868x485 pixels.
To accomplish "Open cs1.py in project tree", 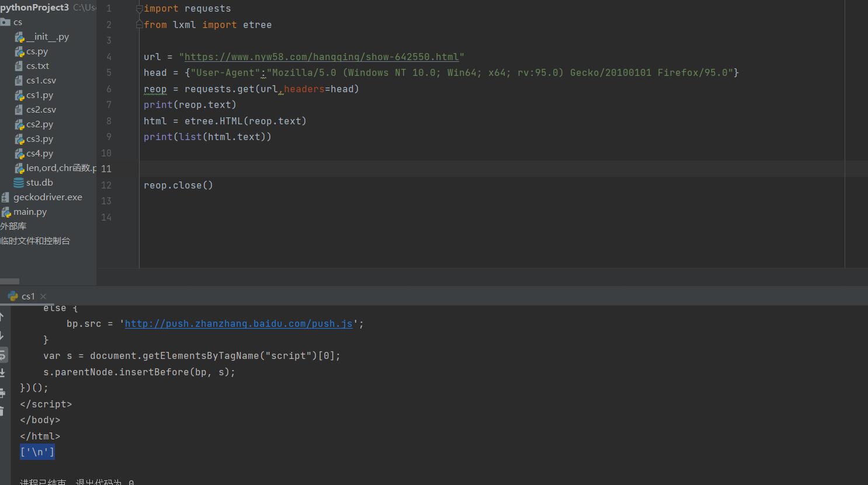I will coord(39,95).
